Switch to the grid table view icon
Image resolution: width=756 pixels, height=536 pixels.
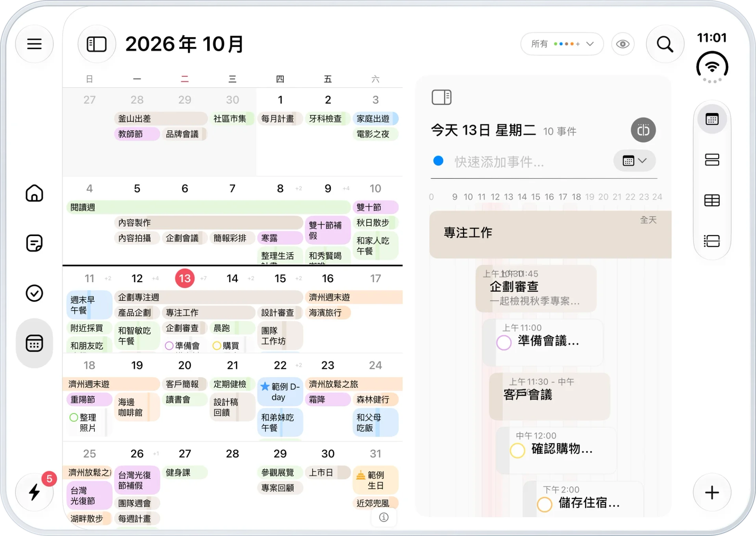712,201
